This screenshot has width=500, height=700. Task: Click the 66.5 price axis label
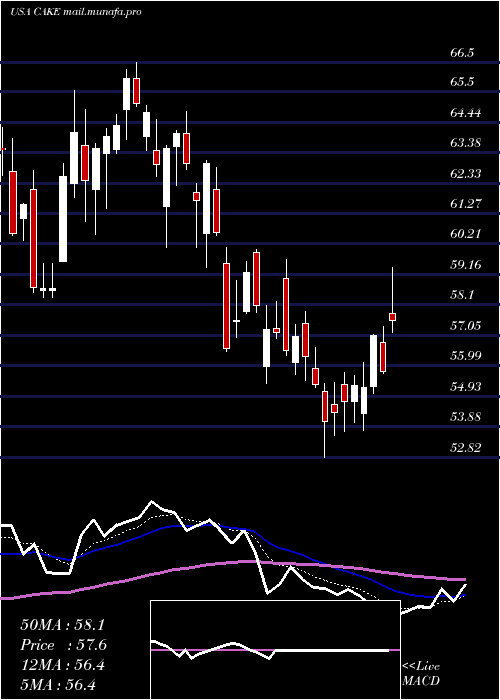(462, 53)
